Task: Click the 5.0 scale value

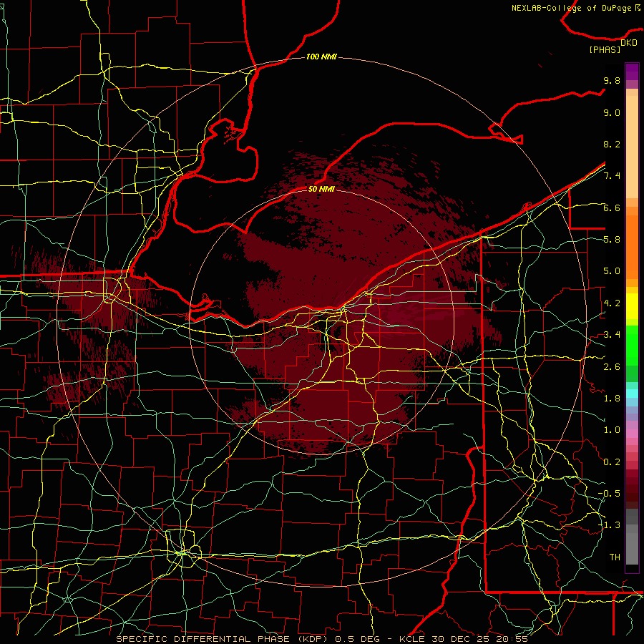Action: [x=612, y=271]
